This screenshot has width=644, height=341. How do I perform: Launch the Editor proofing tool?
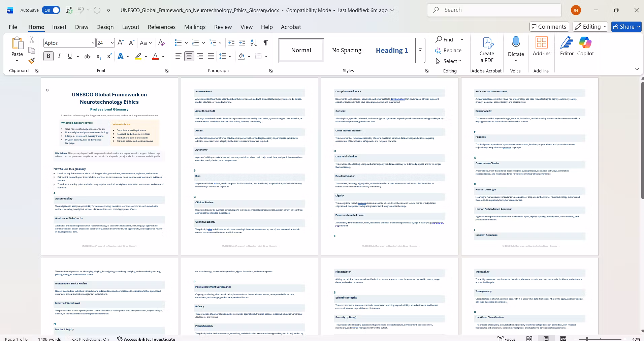(567, 46)
